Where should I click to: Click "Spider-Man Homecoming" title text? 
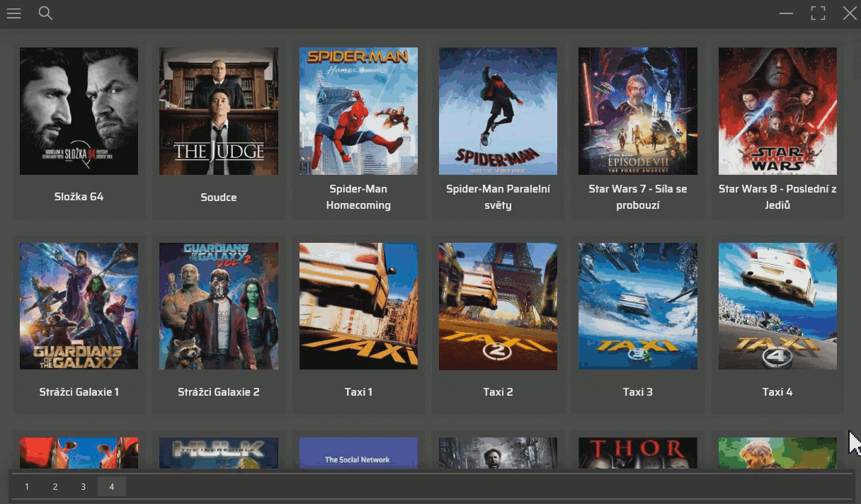(x=358, y=197)
